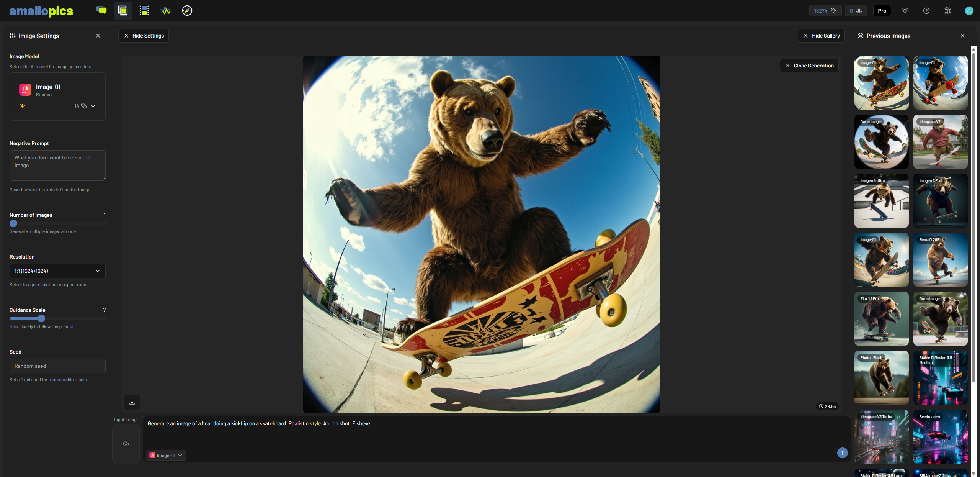Screen dimensions: 980x477
Task: Report a bug via bug icon
Action: [947, 11]
